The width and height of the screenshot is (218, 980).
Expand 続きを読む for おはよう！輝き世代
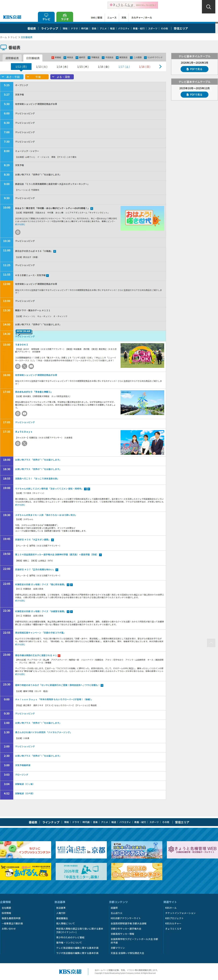coord(20,224)
